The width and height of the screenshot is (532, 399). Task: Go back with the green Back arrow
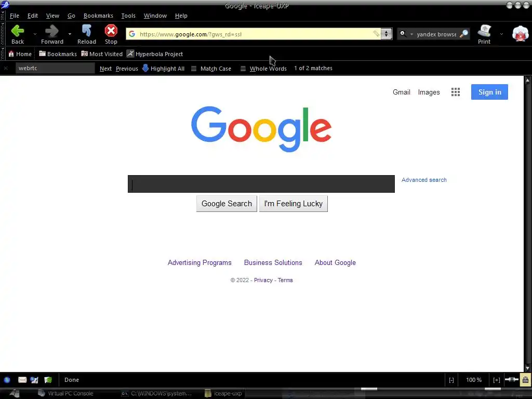coord(18,34)
